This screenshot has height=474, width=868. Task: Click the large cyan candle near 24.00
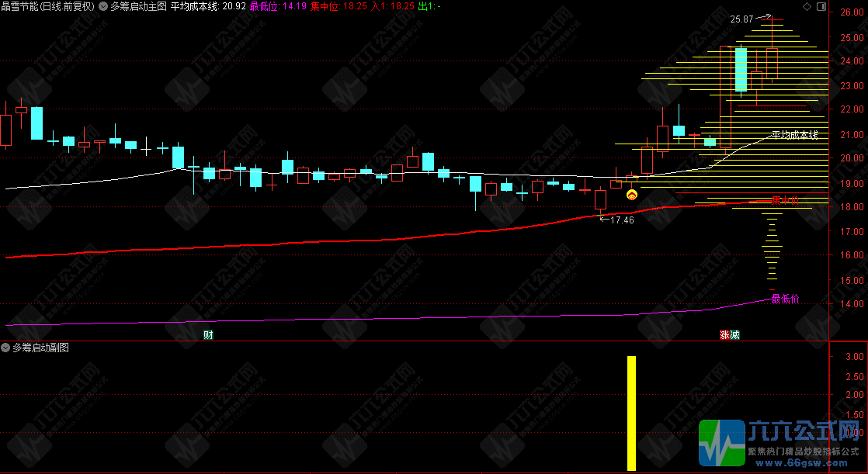[741, 70]
